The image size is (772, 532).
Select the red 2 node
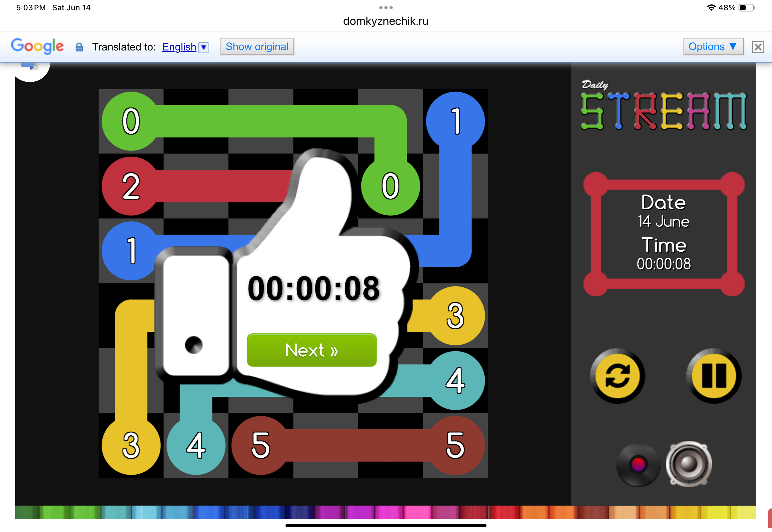tap(131, 186)
